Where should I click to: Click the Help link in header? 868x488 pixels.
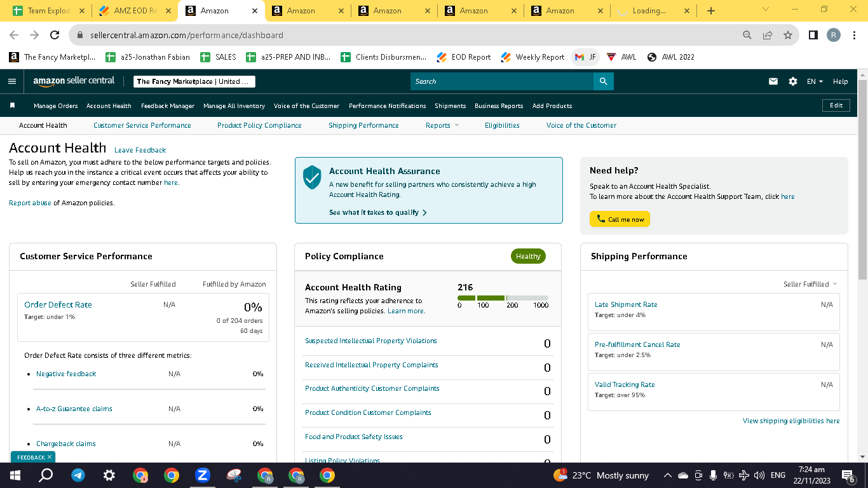tap(840, 81)
